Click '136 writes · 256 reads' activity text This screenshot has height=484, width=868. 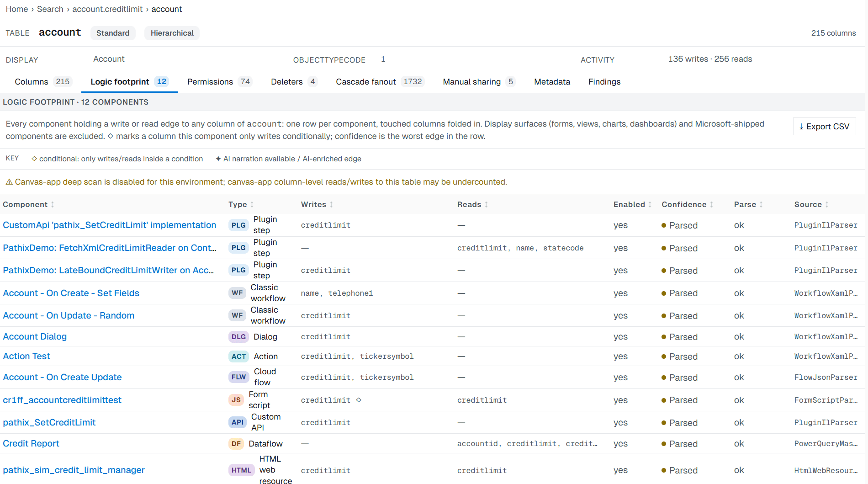(x=710, y=59)
